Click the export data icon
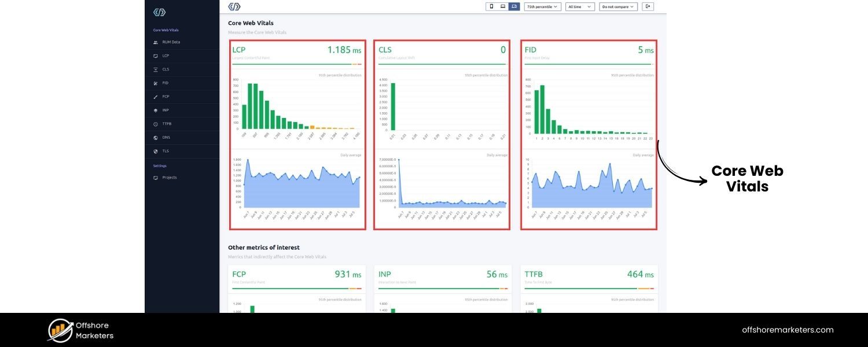The width and height of the screenshot is (868, 347). coord(648,6)
